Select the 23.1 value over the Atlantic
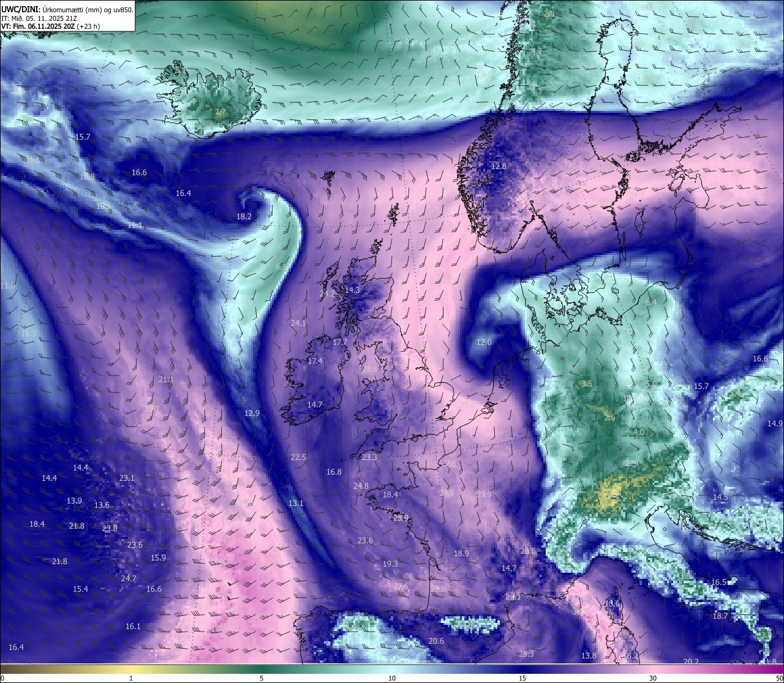 pos(127,478)
